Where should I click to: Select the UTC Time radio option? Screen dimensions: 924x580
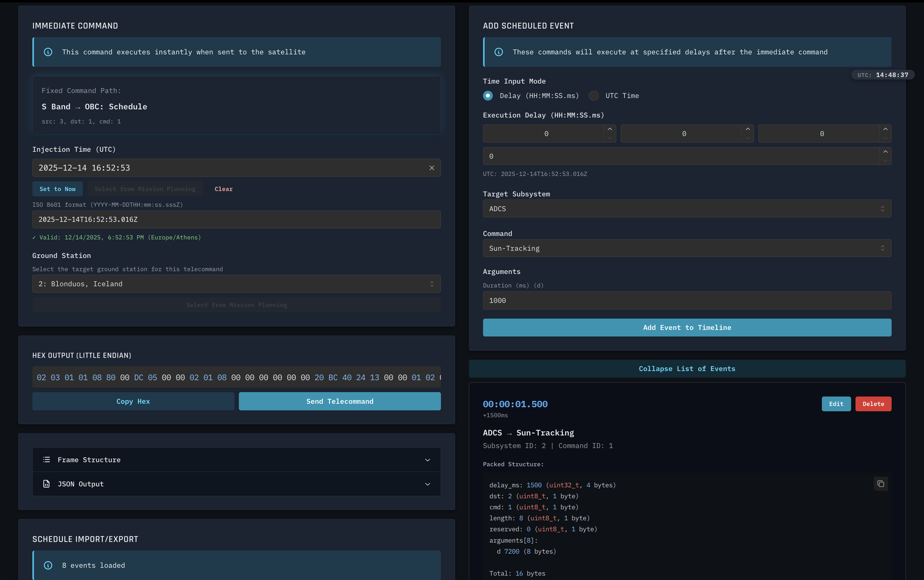point(593,96)
